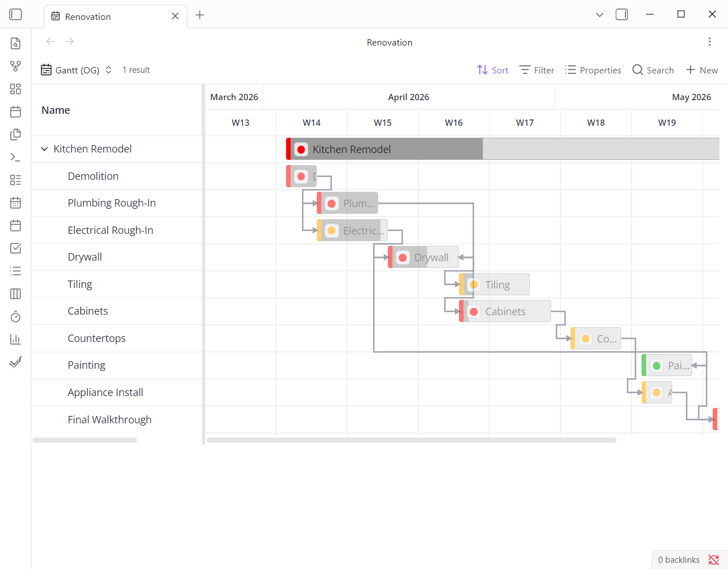
Task: Click the blank calendar ribbon icon
Action: coord(15,225)
